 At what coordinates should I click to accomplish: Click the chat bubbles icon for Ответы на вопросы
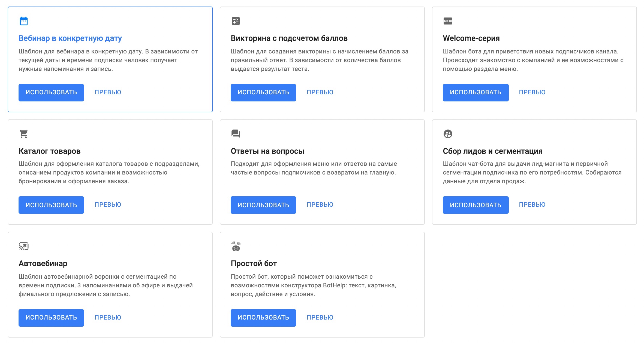[x=236, y=134]
